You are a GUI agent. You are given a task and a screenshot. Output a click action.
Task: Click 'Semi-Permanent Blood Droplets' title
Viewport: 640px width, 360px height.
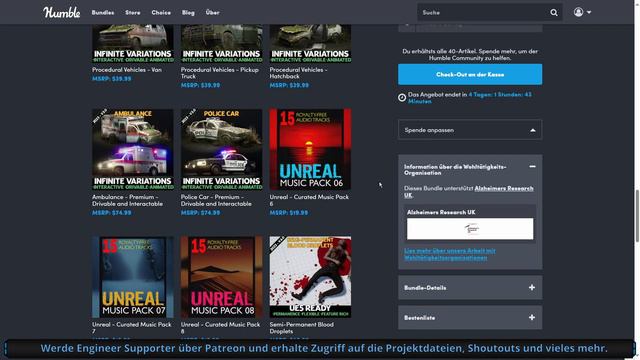(302, 328)
